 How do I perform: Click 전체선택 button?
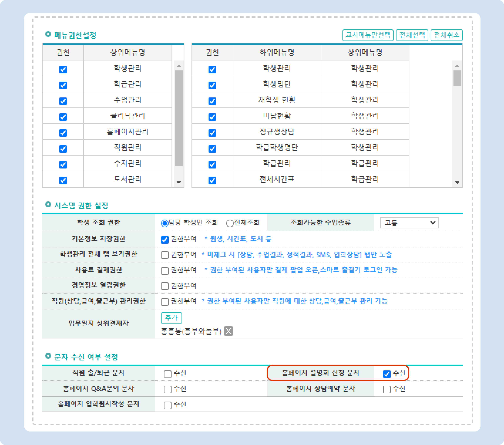point(412,35)
